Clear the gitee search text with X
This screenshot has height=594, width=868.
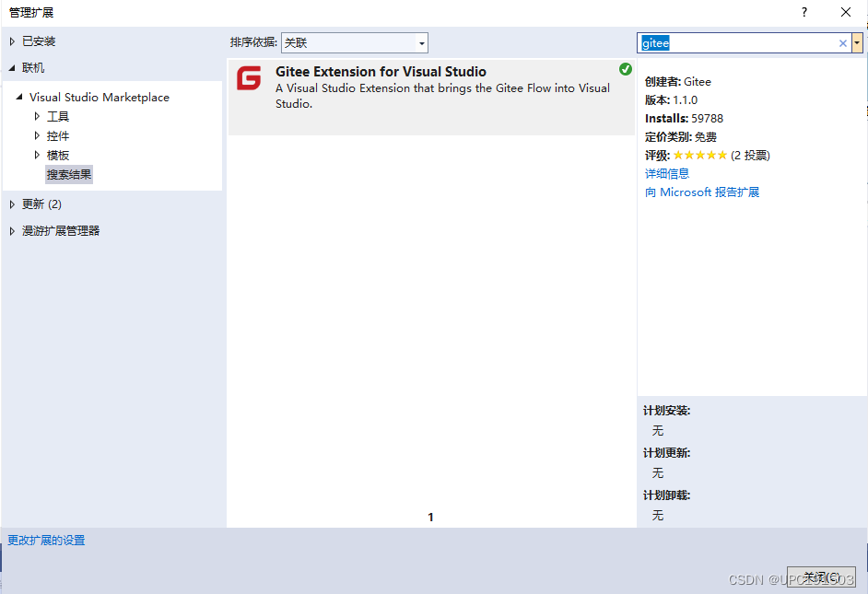[842, 43]
